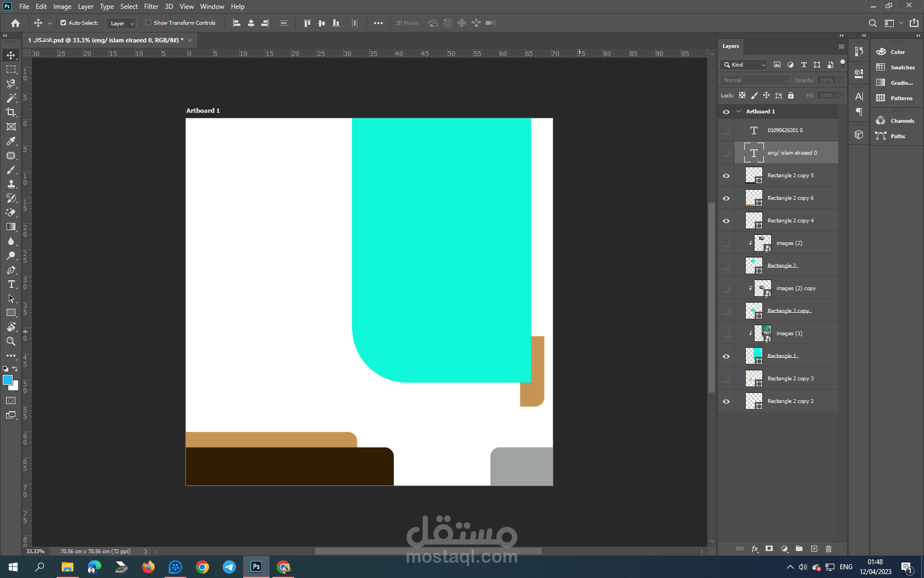This screenshot has height=578, width=924.
Task: Show the 01090626201 0 text layer
Action: 726,130
